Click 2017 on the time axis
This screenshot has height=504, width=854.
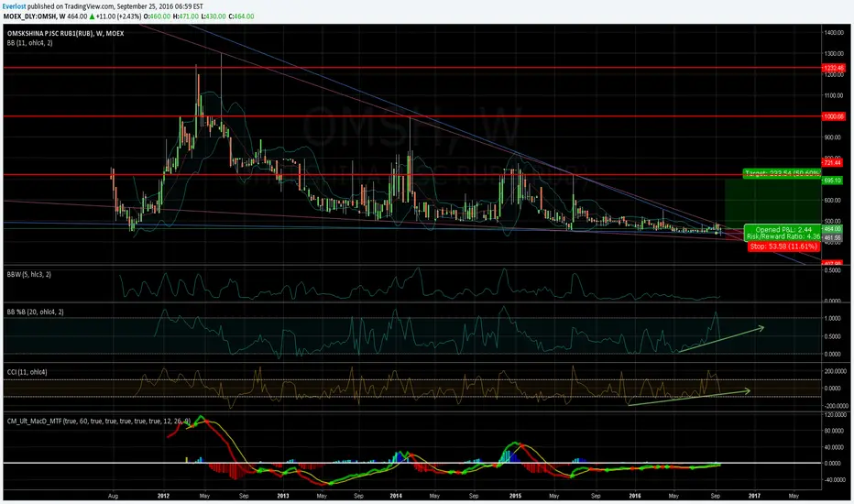[x=754, y=496]
